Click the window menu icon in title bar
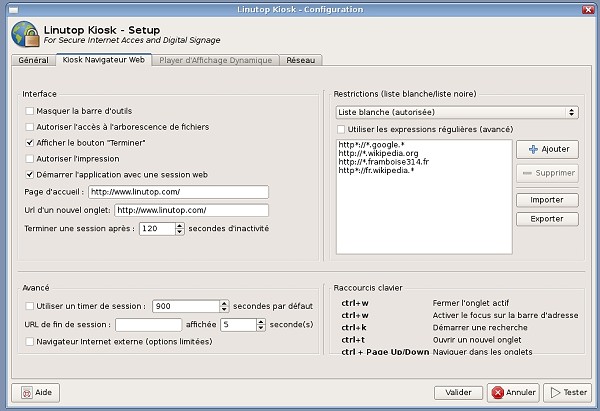Screen dimensions: 600x411 click(x=14, y=10)
